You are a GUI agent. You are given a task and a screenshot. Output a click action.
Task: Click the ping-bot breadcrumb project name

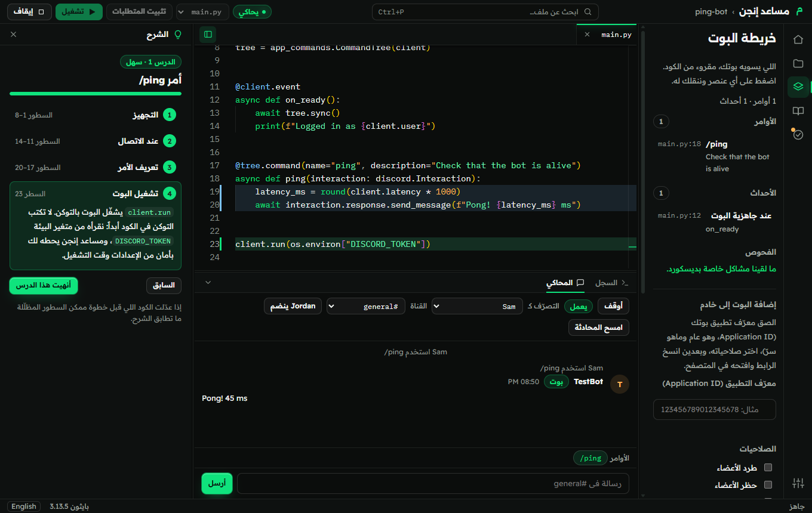(711, 12)
